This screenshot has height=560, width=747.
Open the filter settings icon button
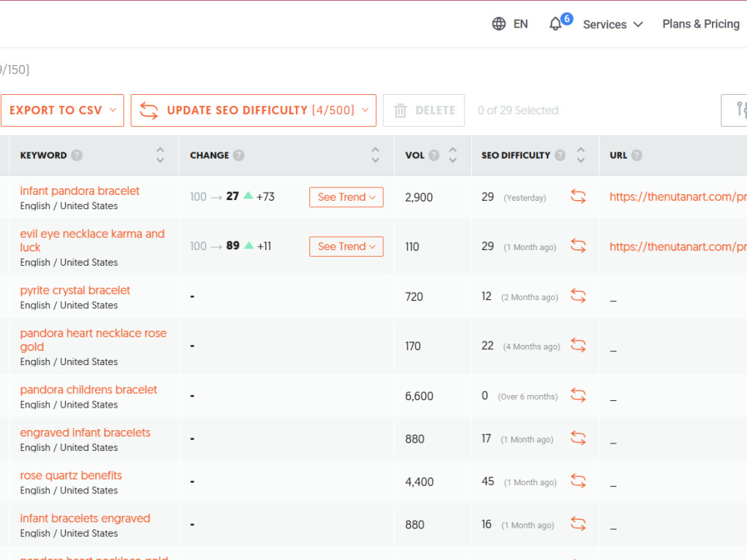tap(736, 110)
